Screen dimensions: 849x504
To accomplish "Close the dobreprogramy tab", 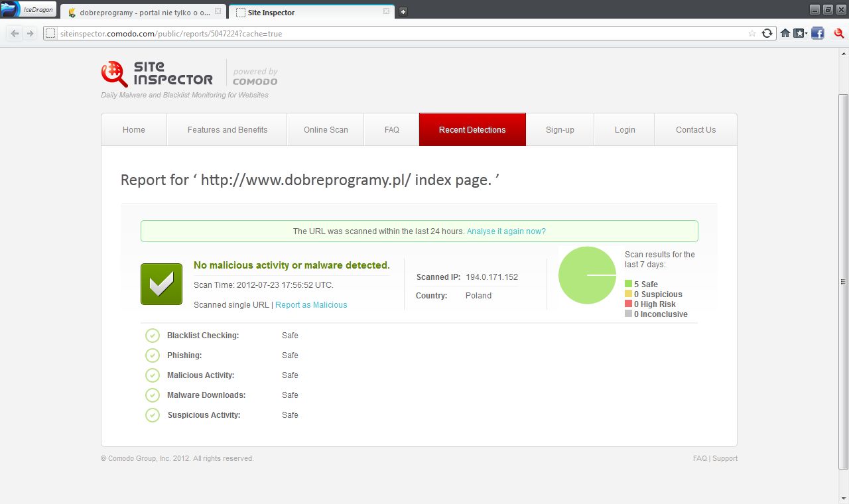I will tap(218, 12).
